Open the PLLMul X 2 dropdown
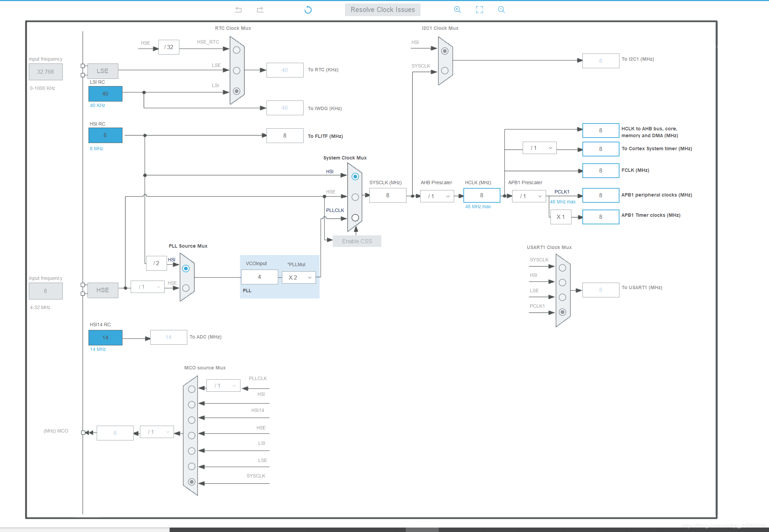Screen dimensions: 769x532 [x=299, y=277]
